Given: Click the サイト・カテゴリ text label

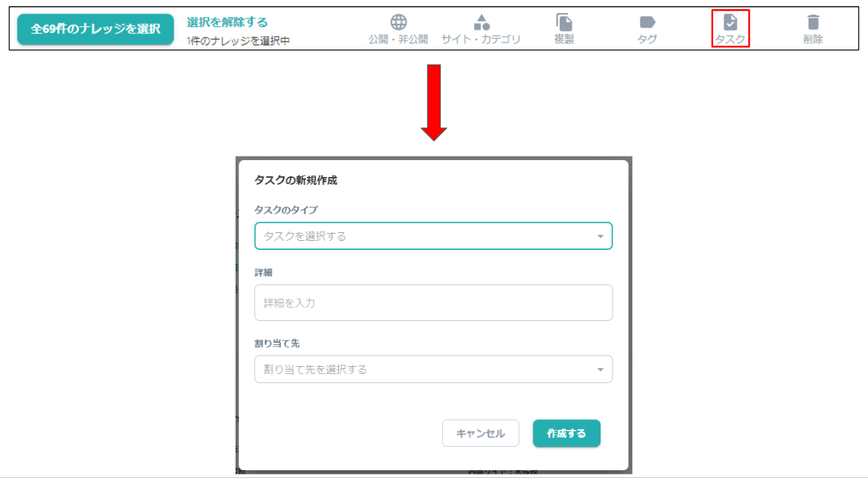Looking at the screenshot, I should point(481,40).
